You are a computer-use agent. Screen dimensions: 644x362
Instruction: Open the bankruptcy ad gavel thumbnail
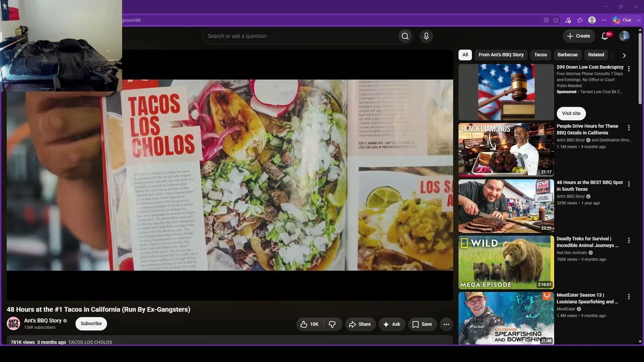(506, 92)
